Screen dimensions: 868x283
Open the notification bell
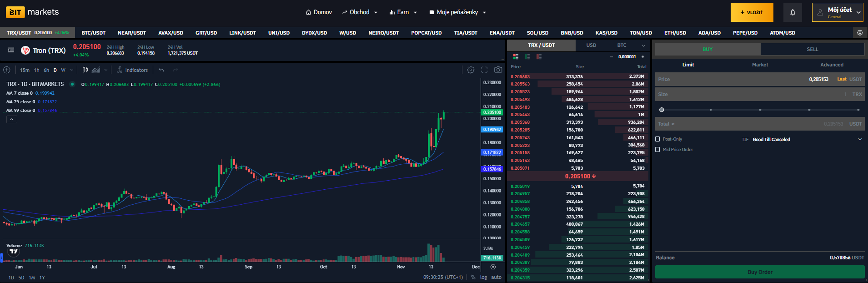[x=793, y=12]
